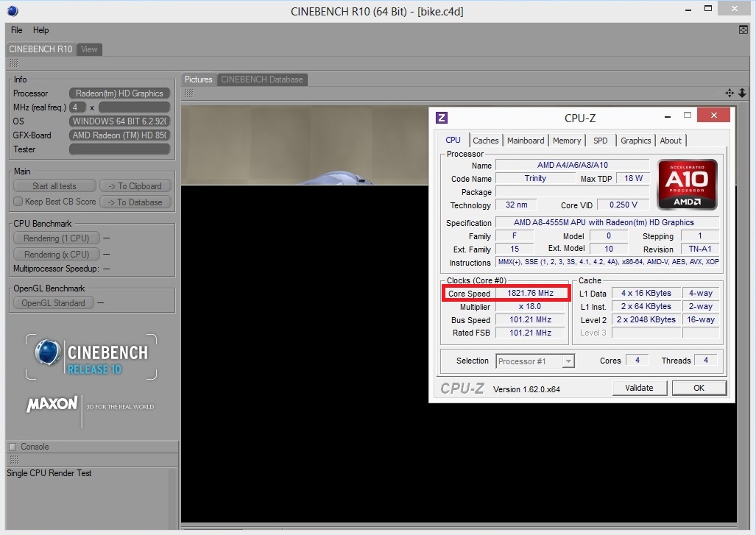Enable the Console checkbox

[x=13, y=447]
